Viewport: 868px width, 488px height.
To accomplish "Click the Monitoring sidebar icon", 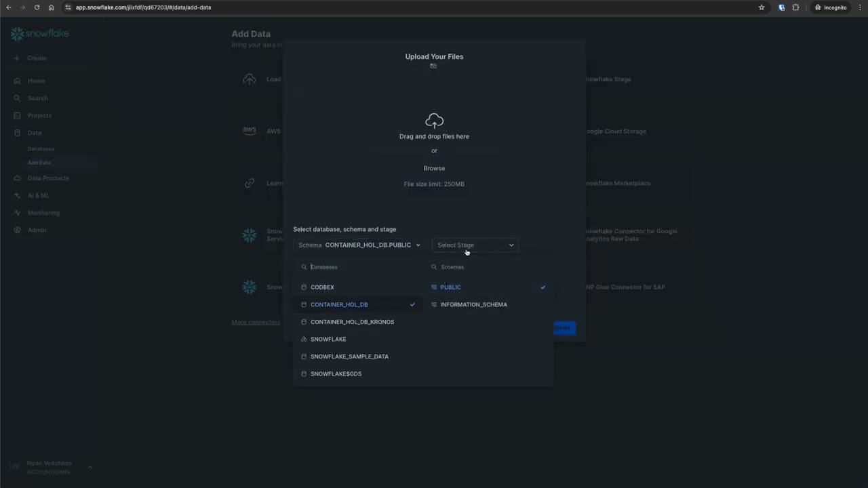I will tap(18, 213).
